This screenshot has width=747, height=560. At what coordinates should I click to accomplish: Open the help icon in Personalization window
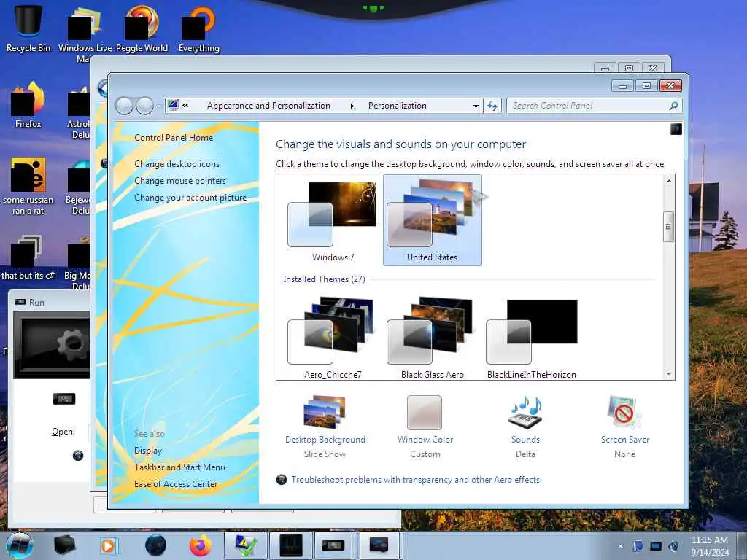tap(676, 128)
